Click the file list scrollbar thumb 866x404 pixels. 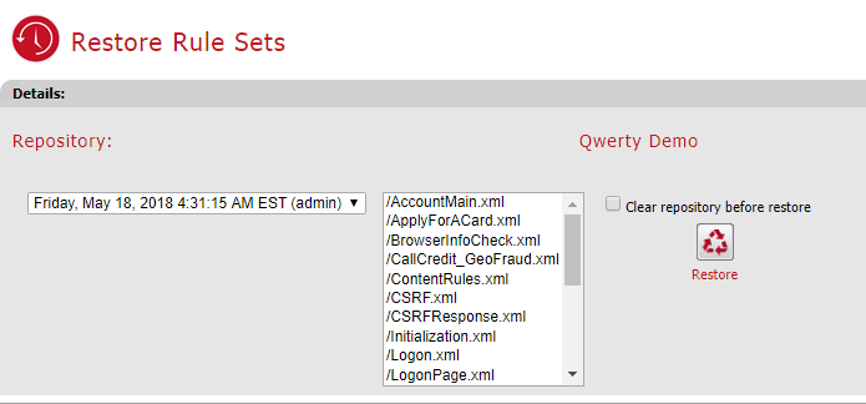[x=573, y=250]
